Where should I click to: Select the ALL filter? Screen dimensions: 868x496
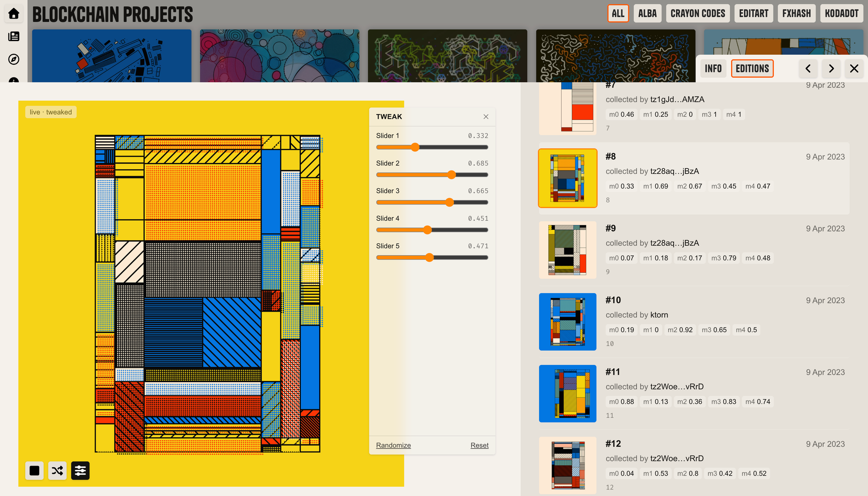618,13
